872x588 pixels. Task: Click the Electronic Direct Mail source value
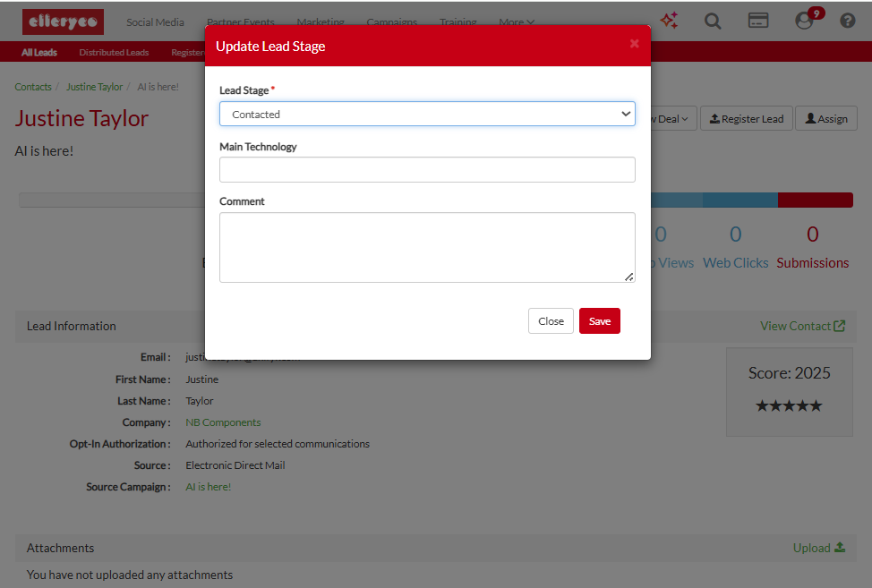click(x=235, y=465)
